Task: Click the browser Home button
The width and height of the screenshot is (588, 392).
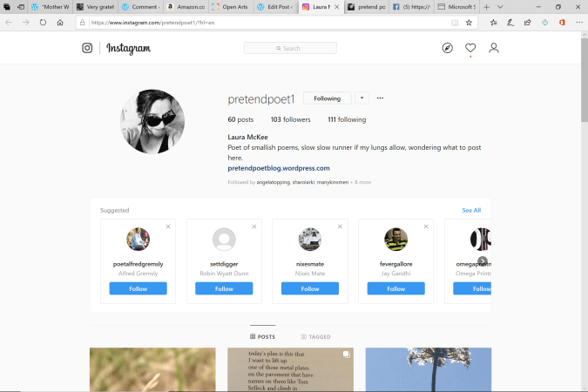Action: [x=60, y=23]
